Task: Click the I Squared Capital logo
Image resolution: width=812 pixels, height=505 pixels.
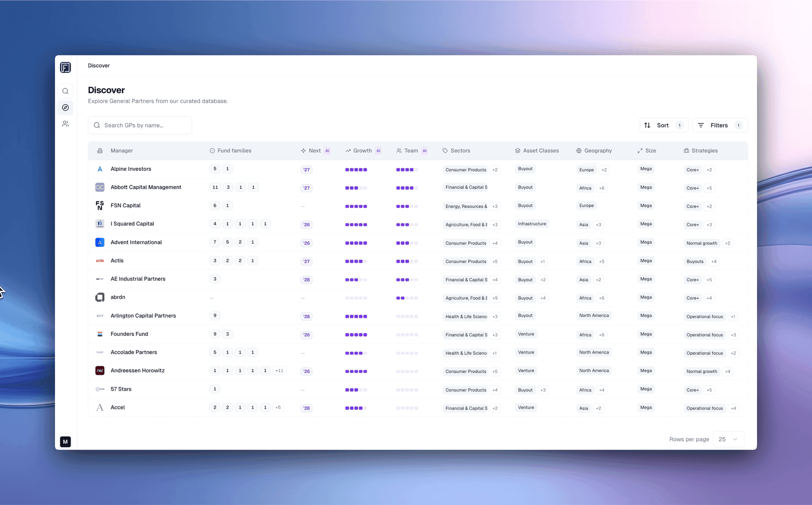Action: click(100, 224)
